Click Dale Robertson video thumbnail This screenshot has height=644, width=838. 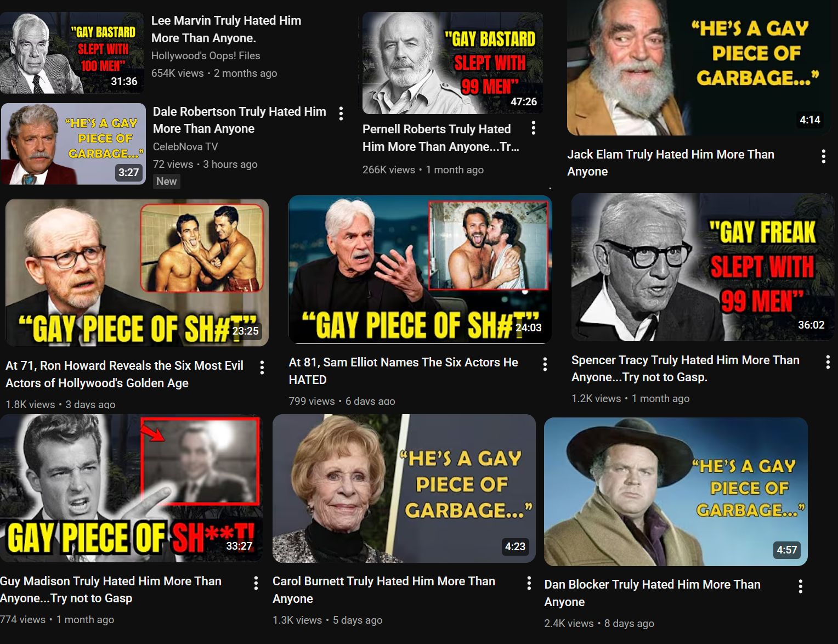[73, 144]
